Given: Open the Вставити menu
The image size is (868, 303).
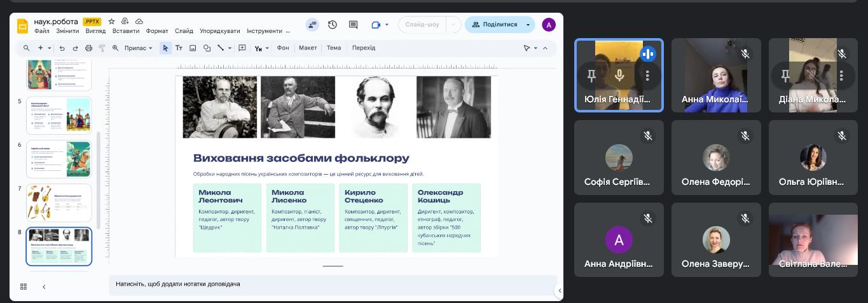Looking at the screenshot, I should point(126,31).
